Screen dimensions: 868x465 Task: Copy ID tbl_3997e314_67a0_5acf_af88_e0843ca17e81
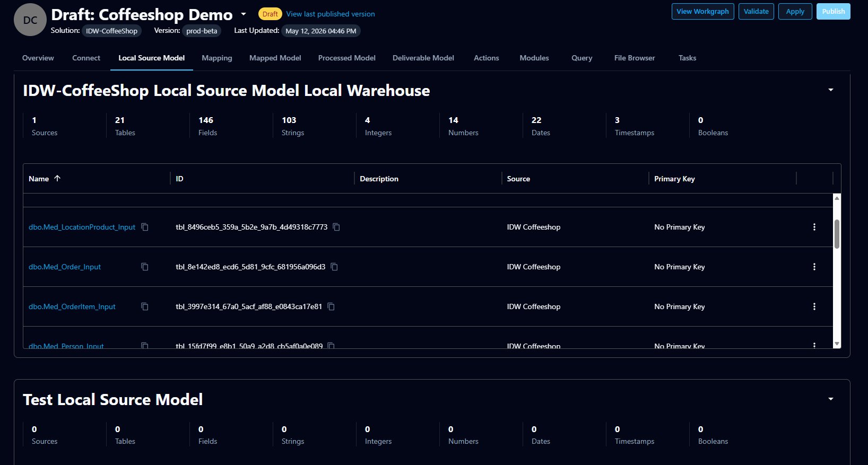point(331,306)
